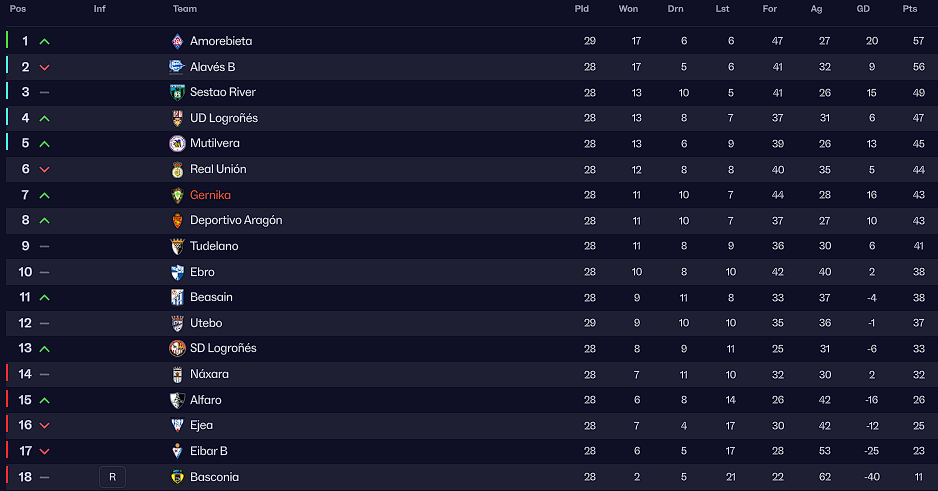The image size is (938, 491).
Task: Select the Ebro table row
Action: click(471, 272)
